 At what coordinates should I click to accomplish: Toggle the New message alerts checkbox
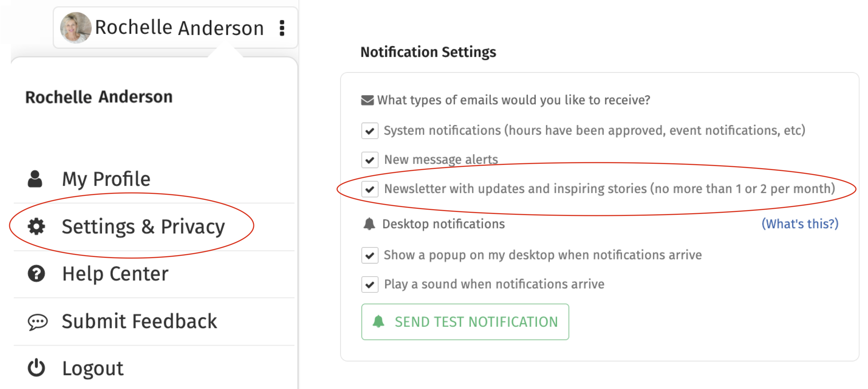pos(370,160)
